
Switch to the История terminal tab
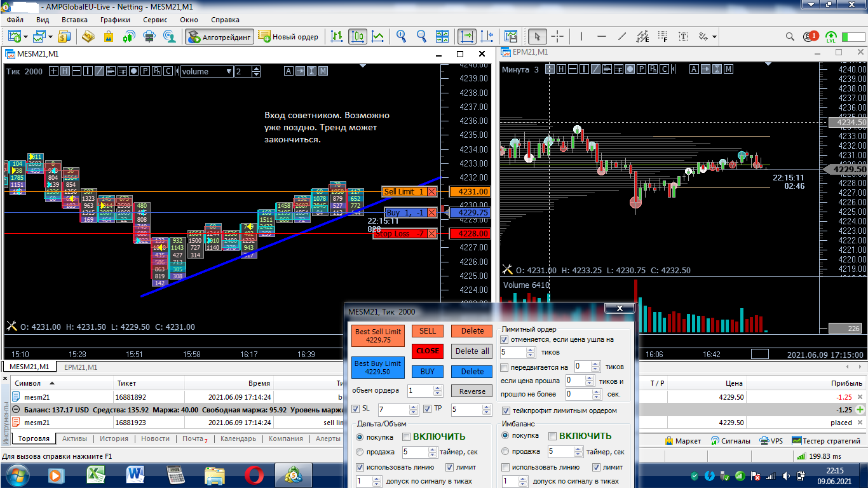pos(114,439)
